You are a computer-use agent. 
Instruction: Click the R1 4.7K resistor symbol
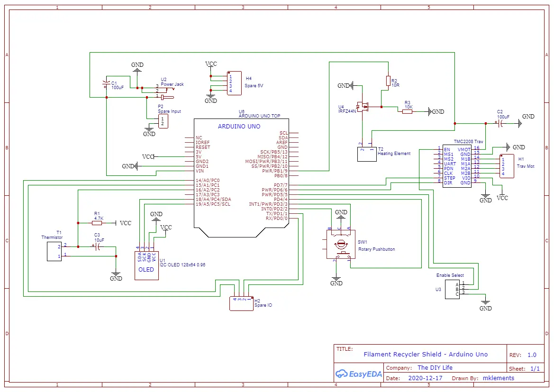pyautogui.click(x=97, y=223)
